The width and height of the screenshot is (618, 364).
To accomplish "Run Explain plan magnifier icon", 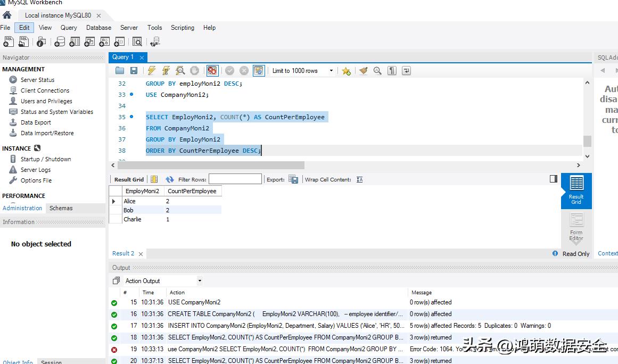I will point(180,71).
